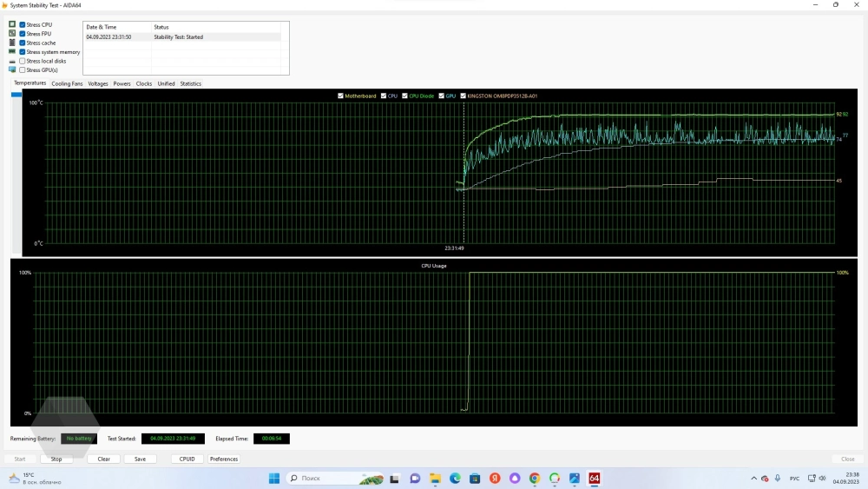Open the Windows Start menu
The image size is (868, 489).
pyautogui.click(x=274, y=479)
